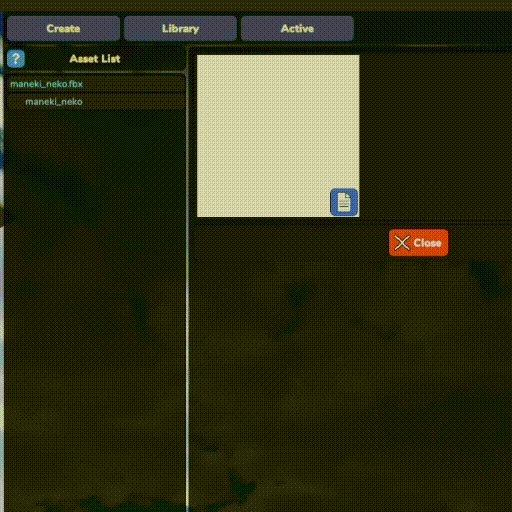
Task: Open the Asset List help question mark
Action: click(x=16, y=59)
